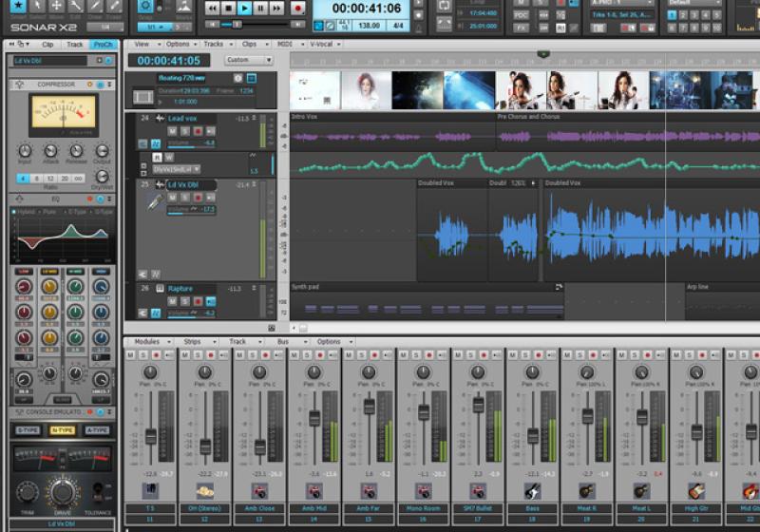The width and height of the screenshot is (760, 532).
Task: Mute the Lead vox track
Action: click(x=173, y=130)
